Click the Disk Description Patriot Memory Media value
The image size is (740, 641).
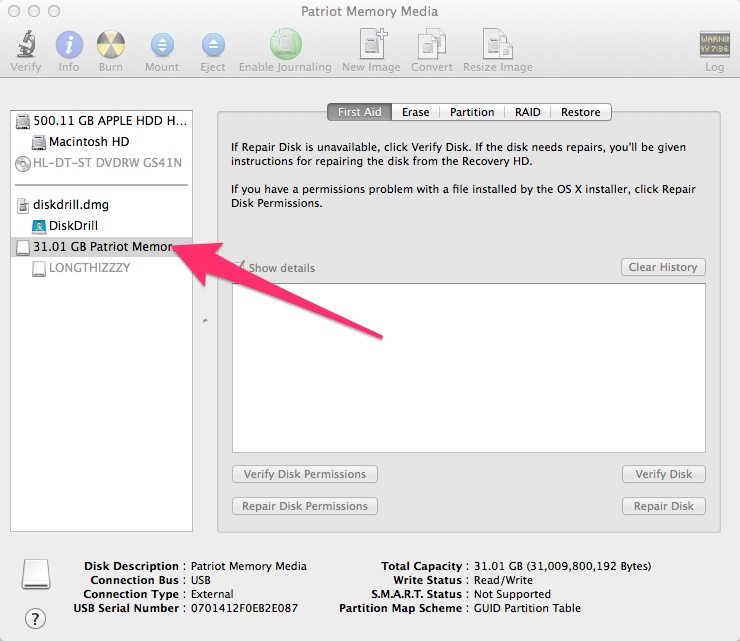tap(248, 566)
